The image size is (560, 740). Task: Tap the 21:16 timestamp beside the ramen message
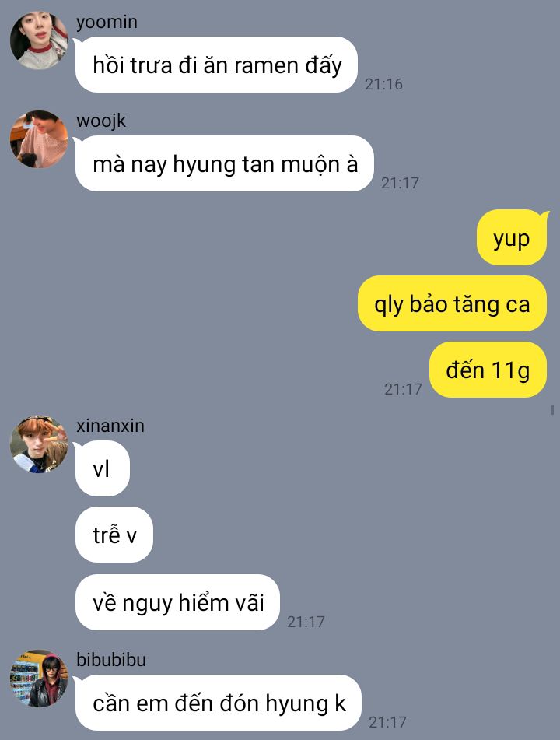383,84
